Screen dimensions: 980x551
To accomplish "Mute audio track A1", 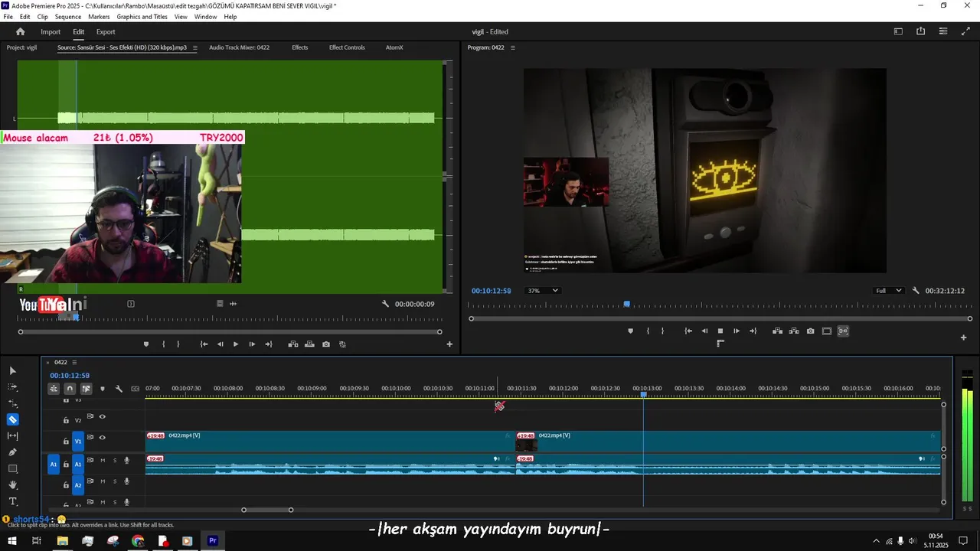I will [x=103, y=460].
